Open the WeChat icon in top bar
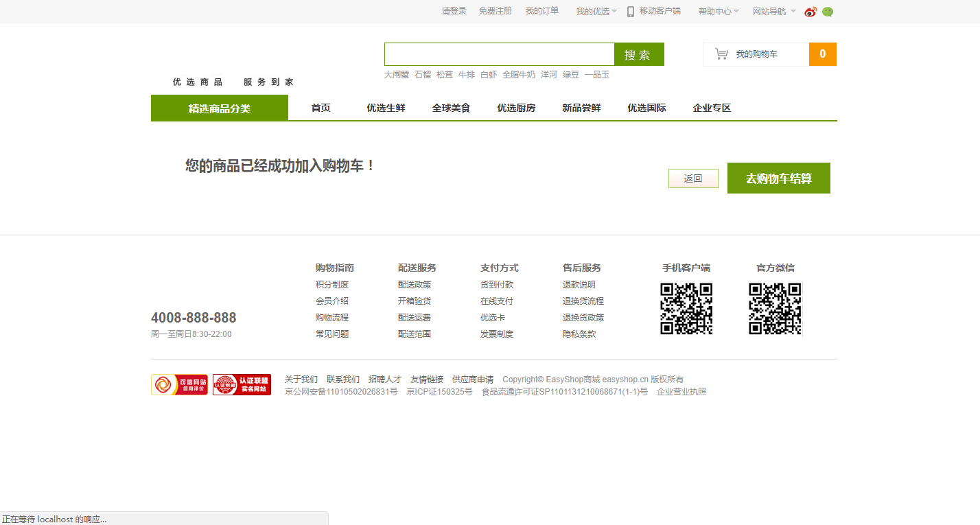The image size is (980, 525). click(828, 12)
